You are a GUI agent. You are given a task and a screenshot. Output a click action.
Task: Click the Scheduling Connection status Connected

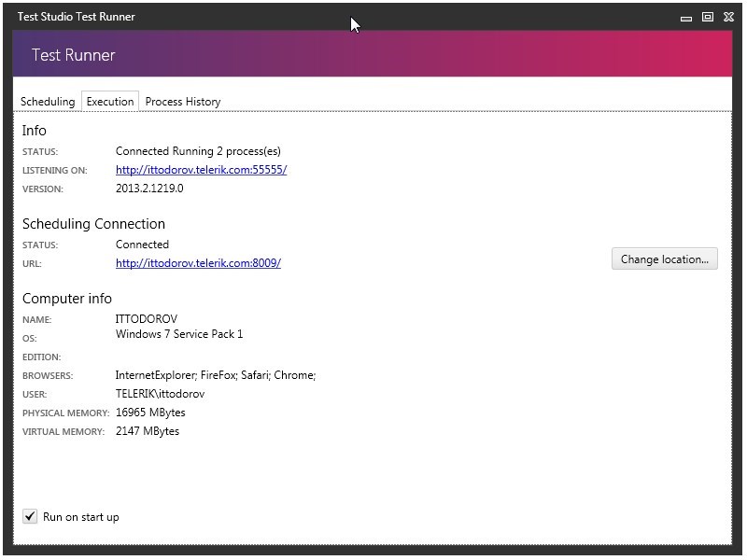click(142, 245)
